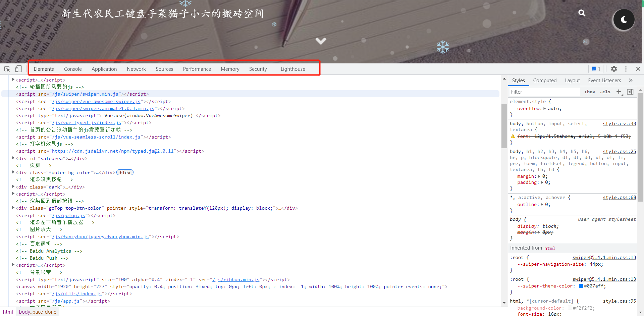Expand the padding shorthand property triangle
Screen dimensions: 644x316
click(542, 182)
